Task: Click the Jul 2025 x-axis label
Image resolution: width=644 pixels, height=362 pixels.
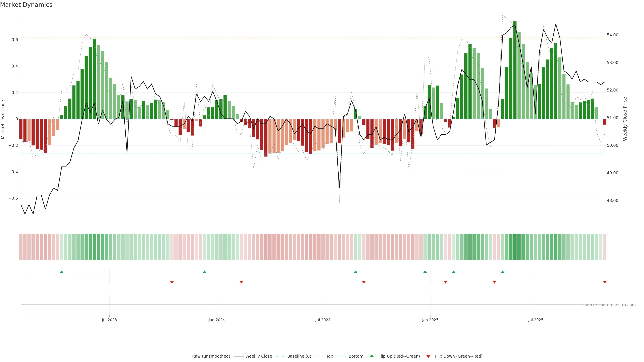Action: coord(535,320)
